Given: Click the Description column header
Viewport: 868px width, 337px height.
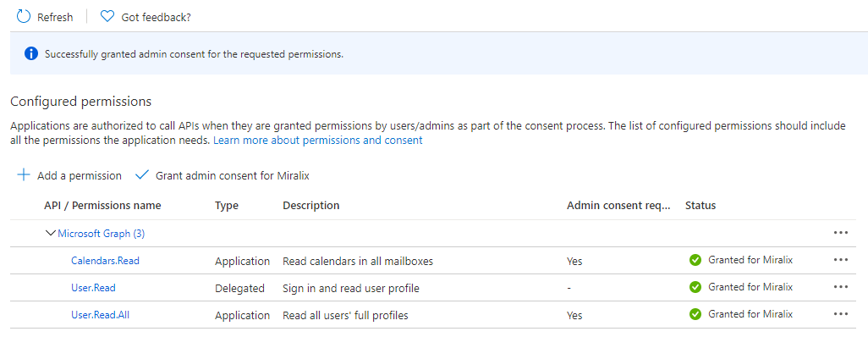Looking at the screenshot, I should 311,206.
